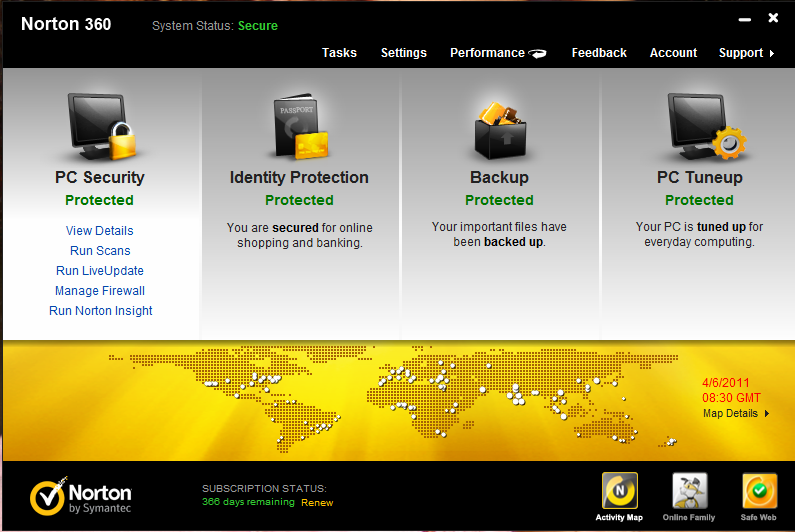This screenshot has height=532, width=795.
Task: Expand the Map Details arrow
Action: [767, 413]
